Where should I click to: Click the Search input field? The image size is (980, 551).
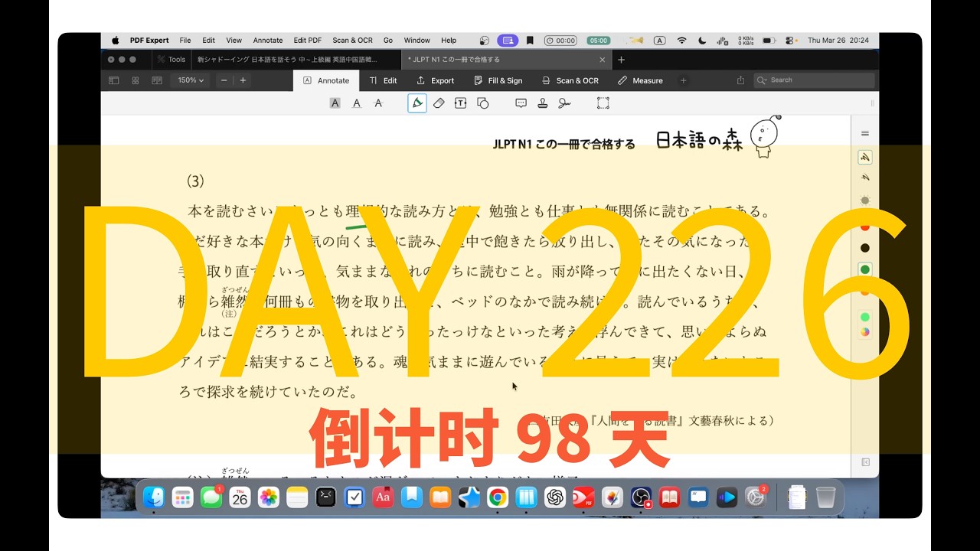814,80
